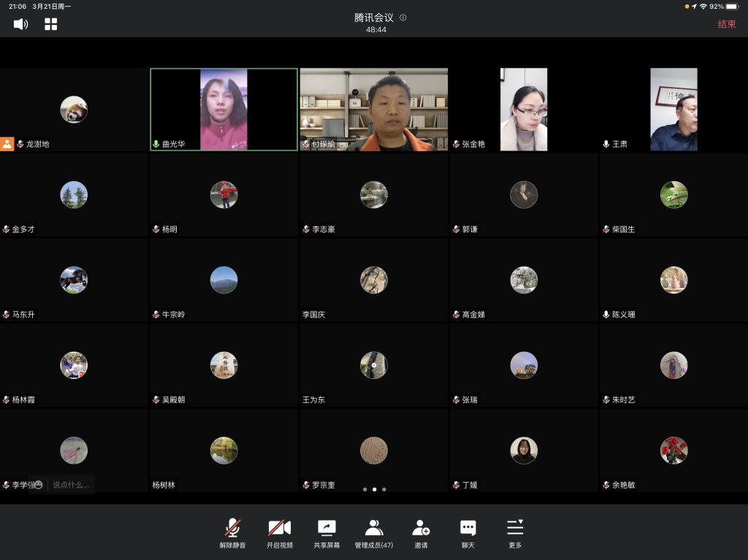This screenshot has height=560, width=748.
Task: Tap the first page indicator dot
Action: click(x=365, y=489)
